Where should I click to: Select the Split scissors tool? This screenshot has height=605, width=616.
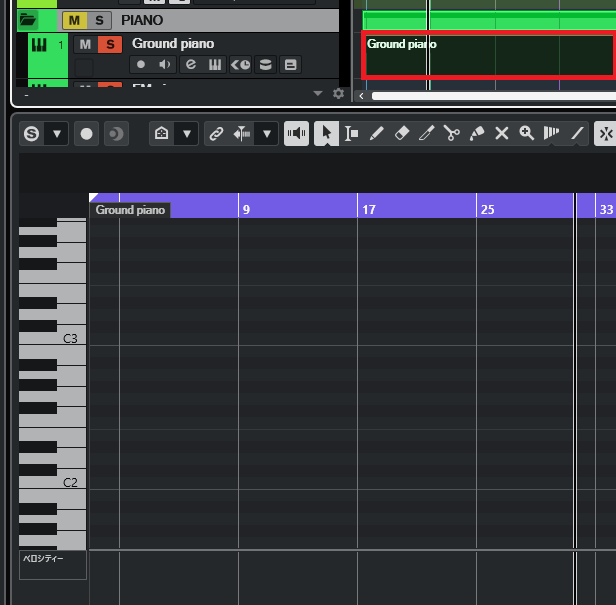pyautogui.click(x=452, y=134)
